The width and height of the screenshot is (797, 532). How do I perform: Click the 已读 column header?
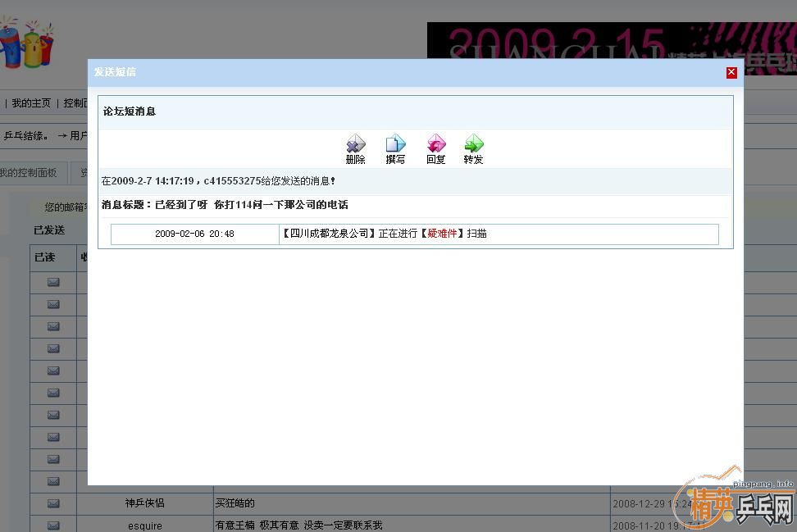(44, 257)
